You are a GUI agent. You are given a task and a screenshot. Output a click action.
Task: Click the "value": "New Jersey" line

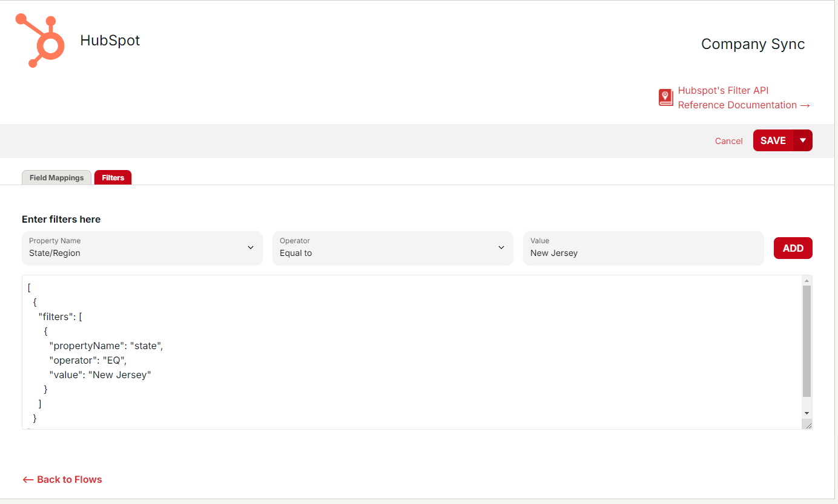click(100, 375)
